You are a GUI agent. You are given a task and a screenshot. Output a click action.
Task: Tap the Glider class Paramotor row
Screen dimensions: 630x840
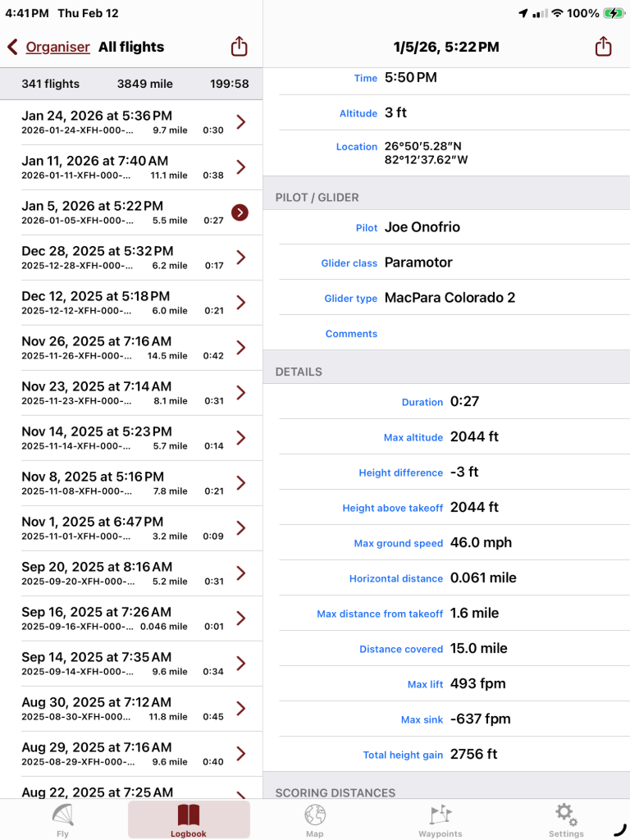418,262
